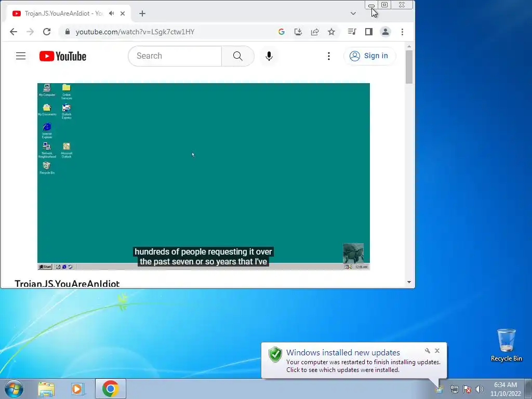Click the video player to pause
The height and width of the screenshot is (399, 532).
pos(204,177)
